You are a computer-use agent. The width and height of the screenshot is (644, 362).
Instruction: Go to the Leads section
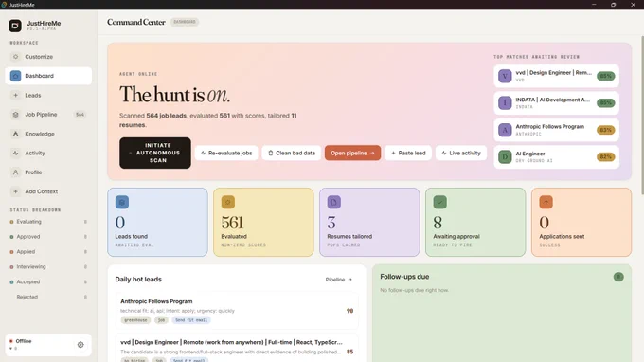click(48, 96)
